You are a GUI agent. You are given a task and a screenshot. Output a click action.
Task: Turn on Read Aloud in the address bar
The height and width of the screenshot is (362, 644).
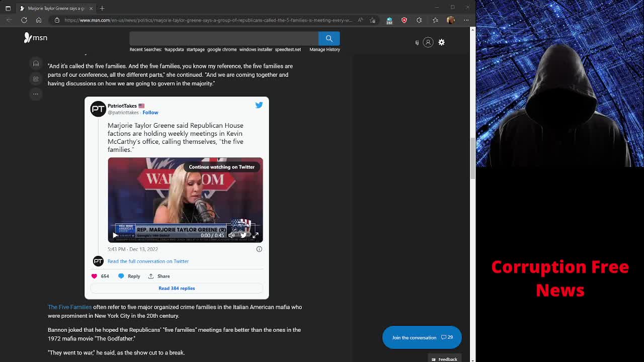360,20
